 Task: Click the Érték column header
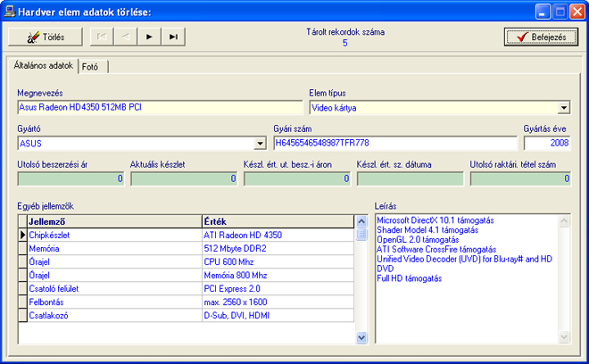click(x=278, y=221)
